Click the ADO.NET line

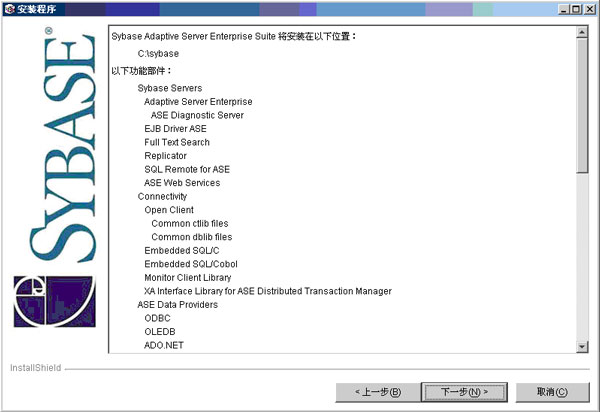point(164,345)
